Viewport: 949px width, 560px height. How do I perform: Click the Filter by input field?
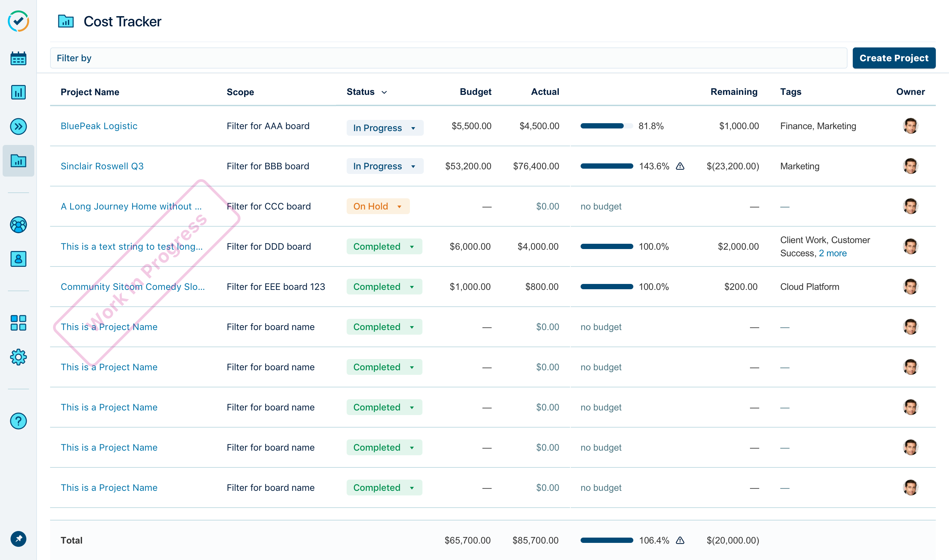(x=448, y=58)
